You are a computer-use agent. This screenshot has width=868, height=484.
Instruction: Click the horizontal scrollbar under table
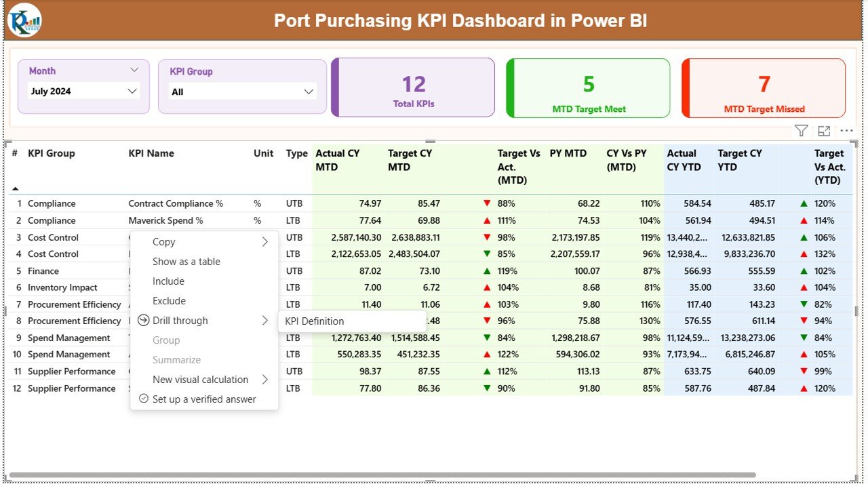(380, 475)
